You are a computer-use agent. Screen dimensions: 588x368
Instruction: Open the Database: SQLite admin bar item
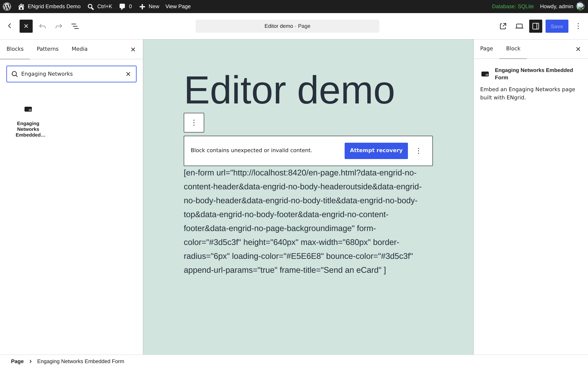tap(513, 6)
